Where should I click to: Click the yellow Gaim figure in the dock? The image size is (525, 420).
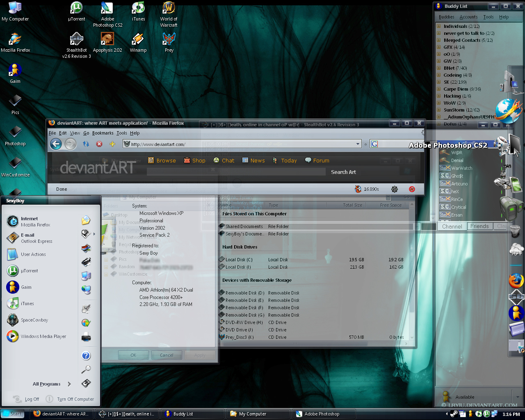pyautogui.click(x=516, y=313)
